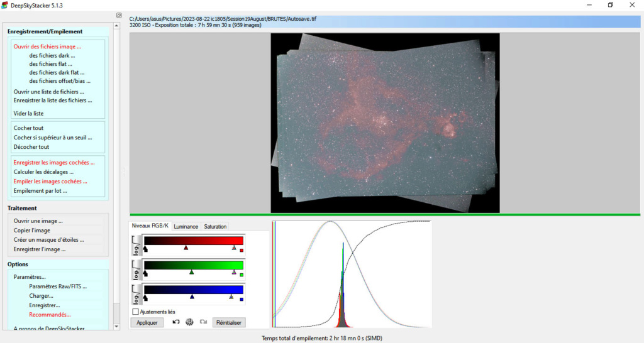Click DeepSkyStacker app icon in title bar

coord(4,5)
